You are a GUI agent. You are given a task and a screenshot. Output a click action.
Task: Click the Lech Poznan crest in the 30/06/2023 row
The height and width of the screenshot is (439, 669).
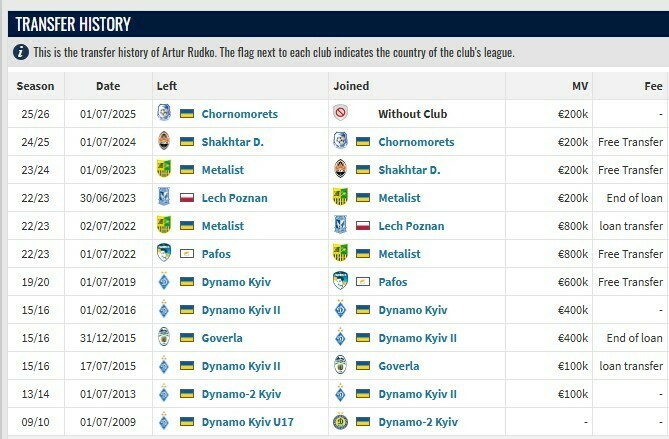click(164, 198)
